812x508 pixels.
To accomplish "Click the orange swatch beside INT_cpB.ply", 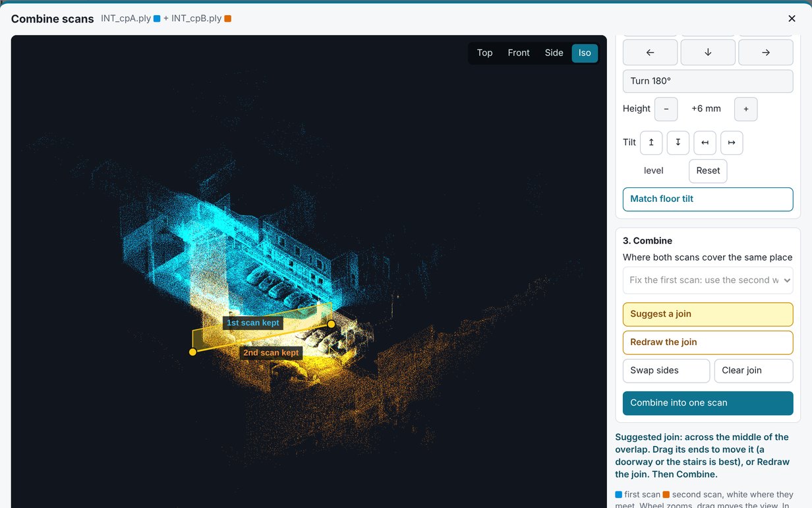I will tap(227, 18).
